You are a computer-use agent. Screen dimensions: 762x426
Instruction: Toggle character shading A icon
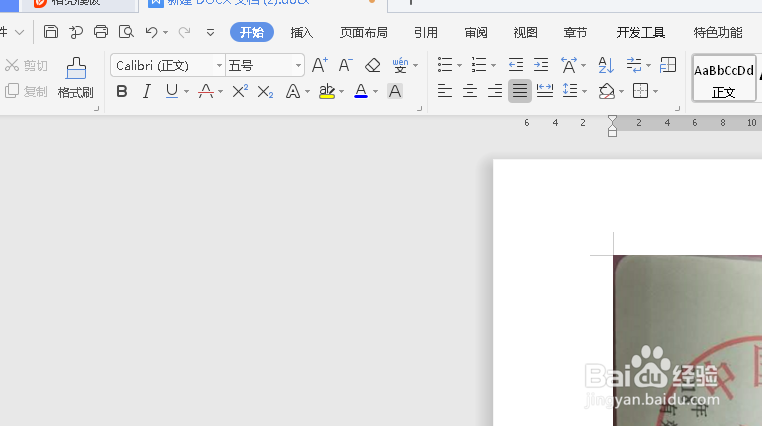tap(395, 91)
